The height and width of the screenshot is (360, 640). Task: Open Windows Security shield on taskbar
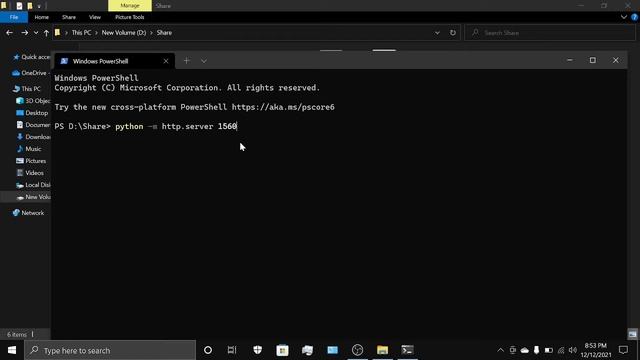pyautogui.click(x=258, y=350)
